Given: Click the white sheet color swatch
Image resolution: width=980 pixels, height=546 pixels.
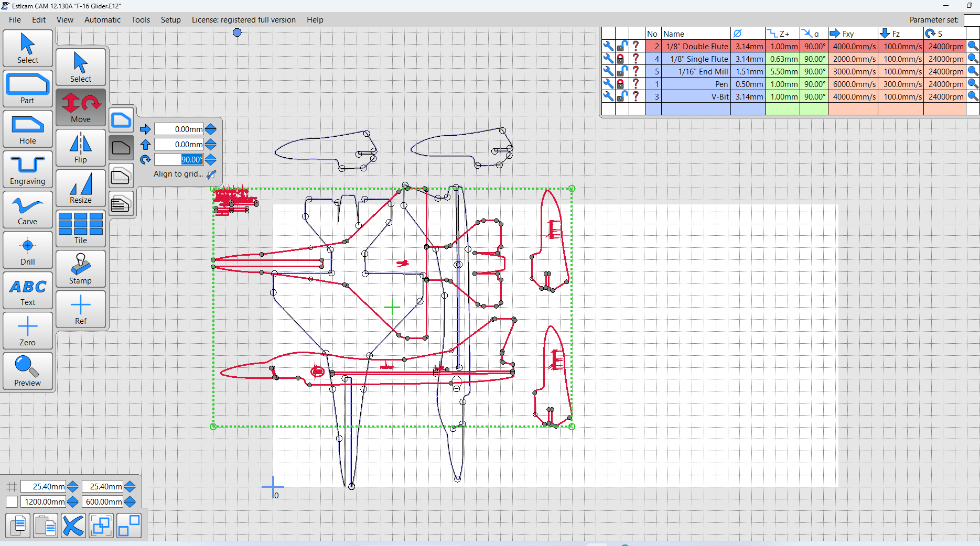Looking at the screenshot, I should tap(12, 502).
